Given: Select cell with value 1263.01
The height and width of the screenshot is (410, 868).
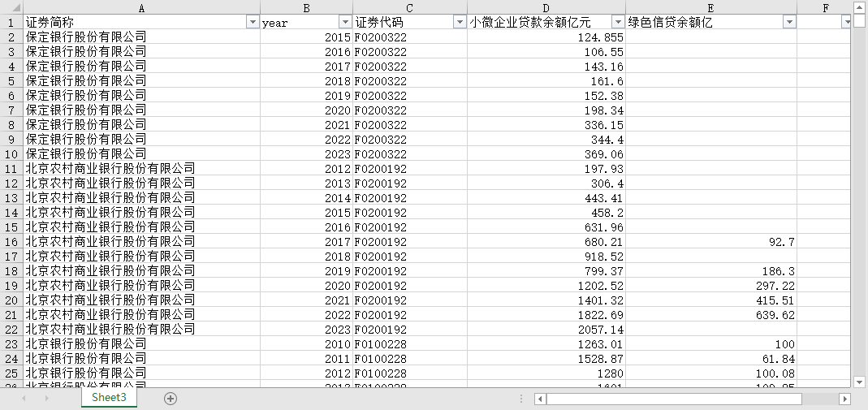Looking at the screenshot, I should pyautogui.click(x=546, y=343).
